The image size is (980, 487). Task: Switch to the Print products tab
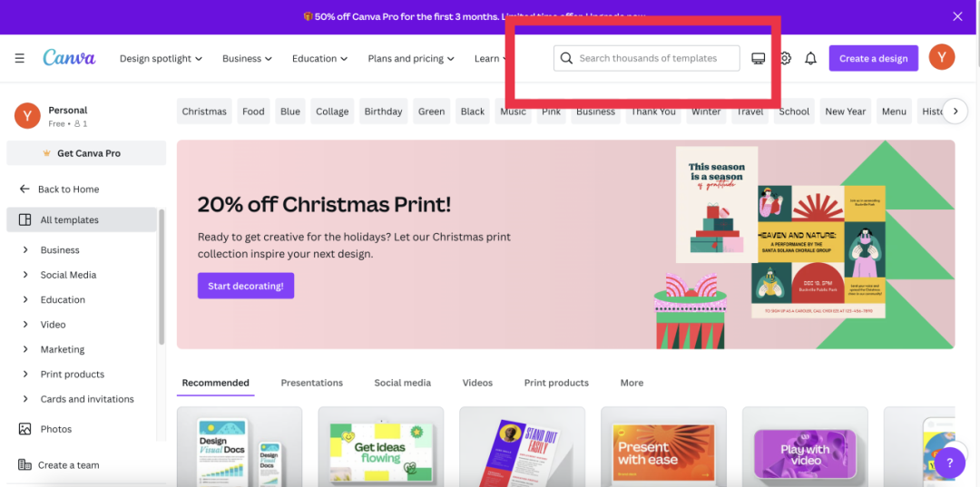tap(556, 383)
